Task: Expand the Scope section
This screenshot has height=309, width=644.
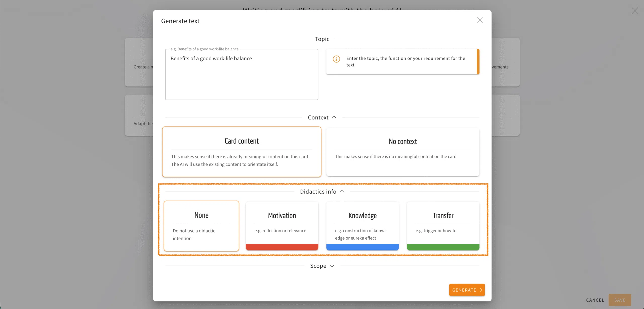Action: pos(332,266)
